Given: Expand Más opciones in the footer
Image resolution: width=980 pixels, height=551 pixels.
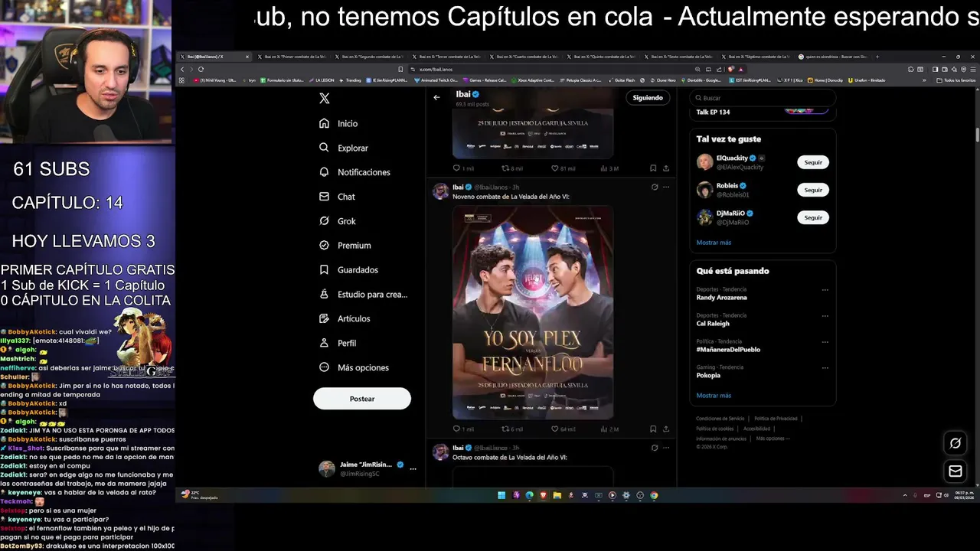Looking at the screenshot, I should coord(772,439).
